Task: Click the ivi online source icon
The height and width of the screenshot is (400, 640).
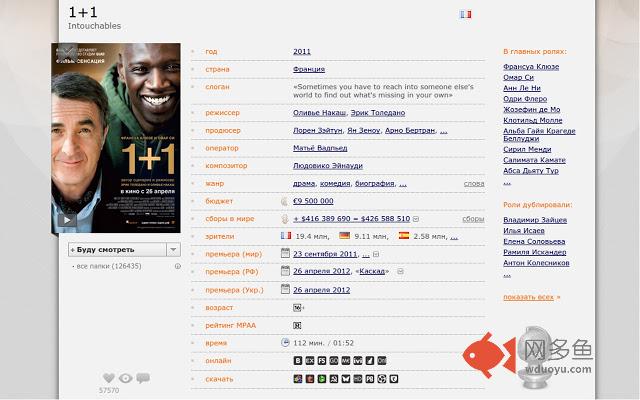Action: pos(358,361)
